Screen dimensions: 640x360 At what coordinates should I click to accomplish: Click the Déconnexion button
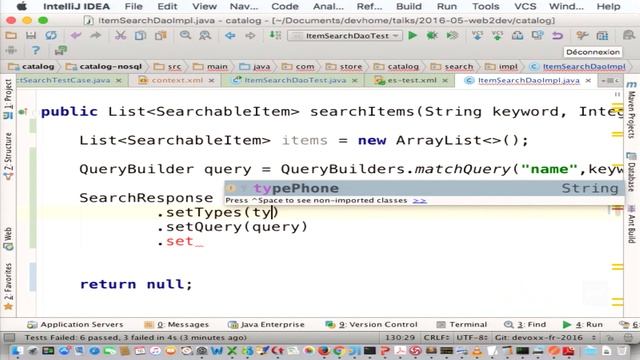[x=593, y=52]
